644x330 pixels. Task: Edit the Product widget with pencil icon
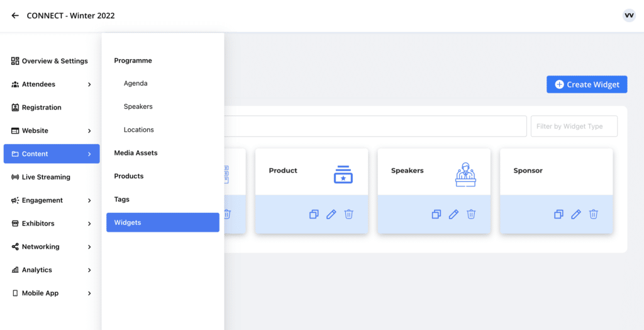[331, 214]
